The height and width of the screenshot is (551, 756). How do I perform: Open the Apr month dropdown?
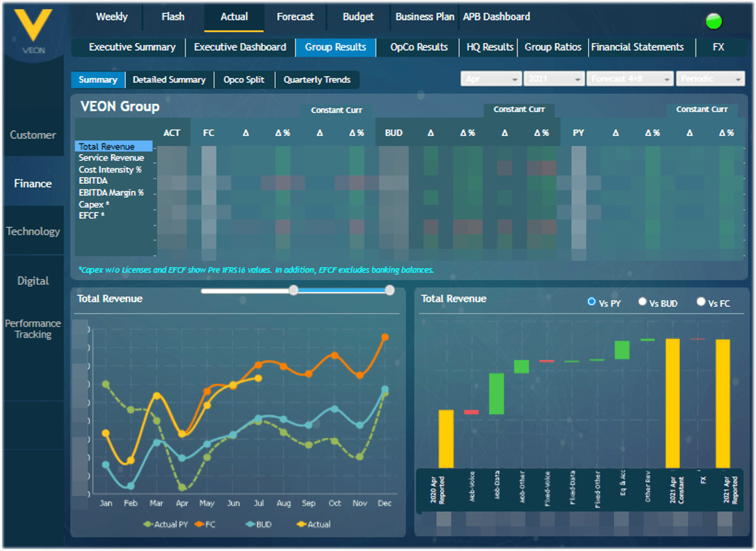point(491,79)
